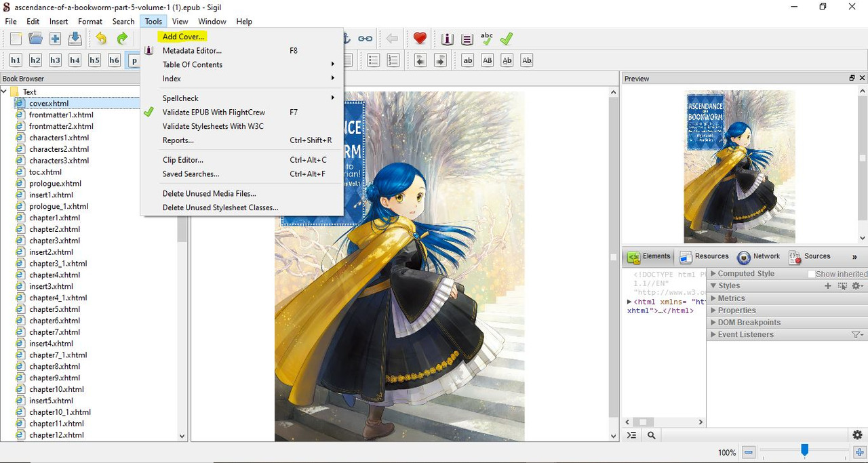Click the Add Existing Files plus icon

pos(55,39)
